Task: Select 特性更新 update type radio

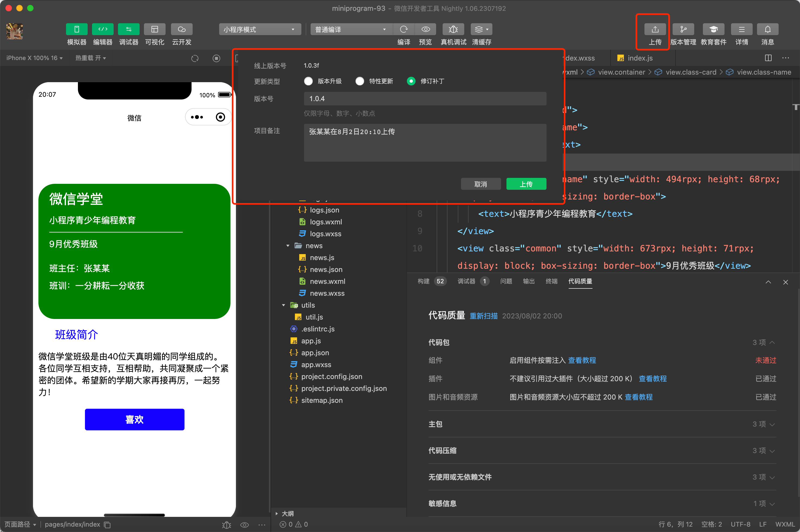Action: click(x=360, y=81)
